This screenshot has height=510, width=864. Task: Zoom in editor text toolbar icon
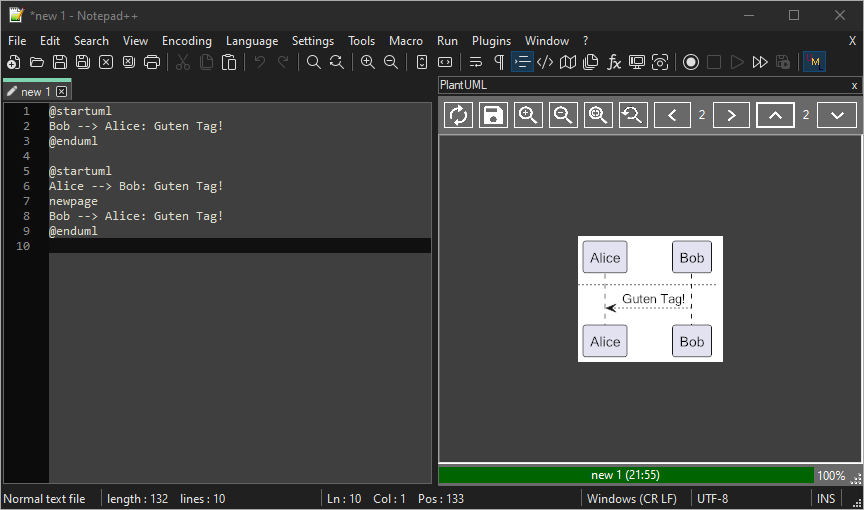(368, 62)
